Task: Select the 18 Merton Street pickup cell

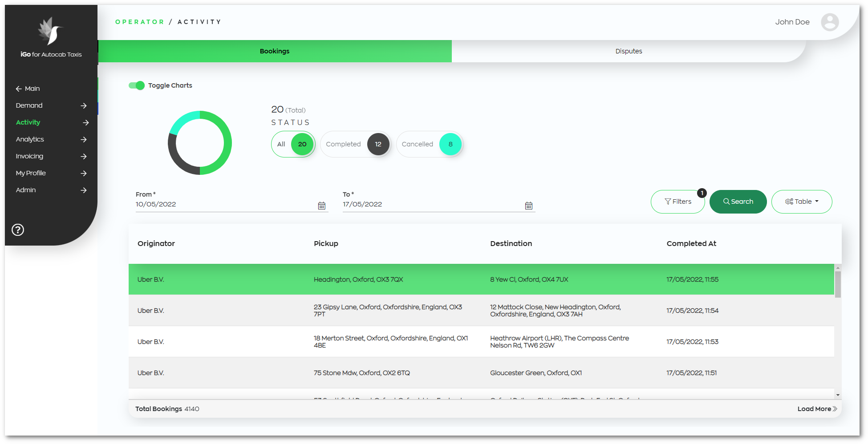Action: [x=391, y=342]
